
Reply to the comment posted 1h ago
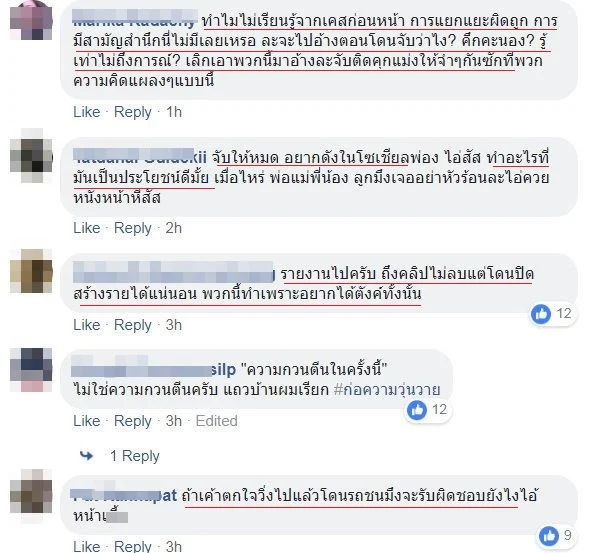point(132,112)
